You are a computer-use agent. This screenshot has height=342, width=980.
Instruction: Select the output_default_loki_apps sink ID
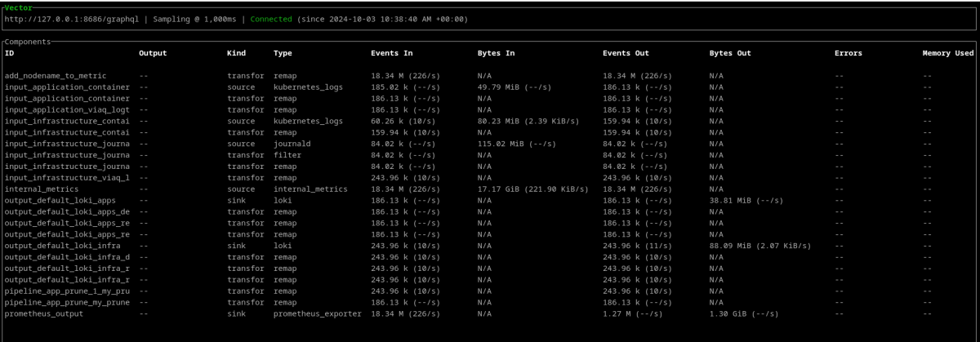tap(62, 200)
